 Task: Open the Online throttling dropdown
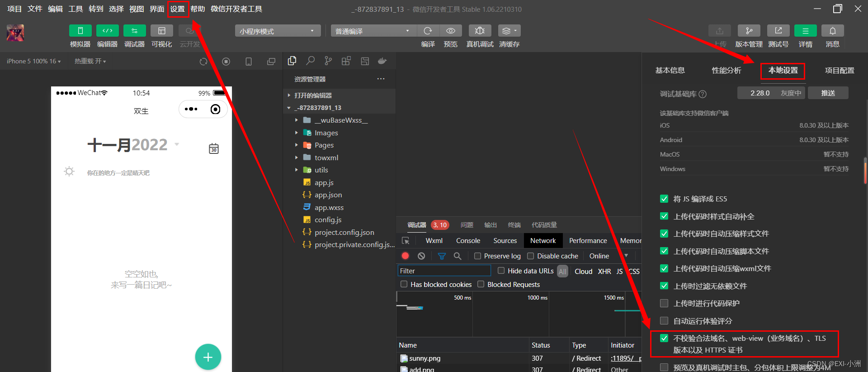609,256
